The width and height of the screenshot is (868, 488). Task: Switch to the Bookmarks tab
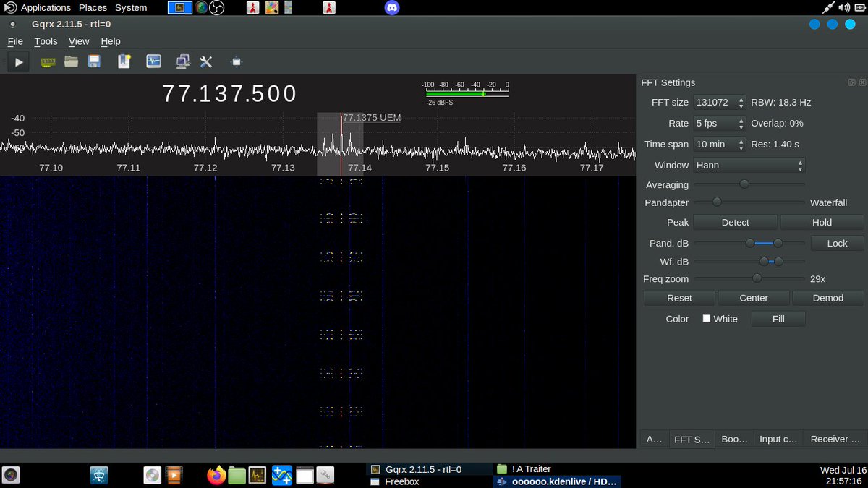pos(734,439)
